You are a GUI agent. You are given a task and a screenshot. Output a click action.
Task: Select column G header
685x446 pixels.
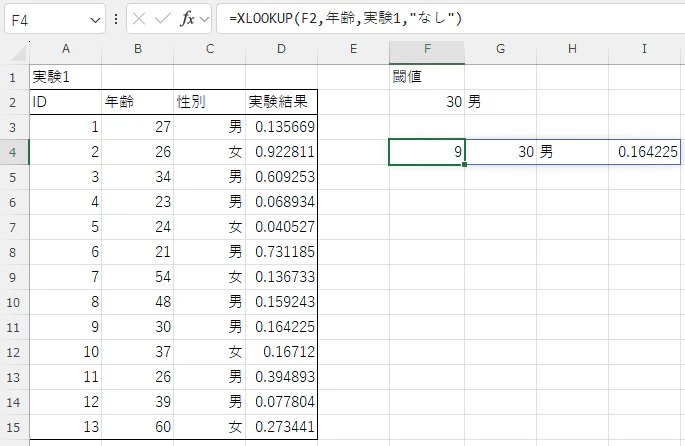501,49
